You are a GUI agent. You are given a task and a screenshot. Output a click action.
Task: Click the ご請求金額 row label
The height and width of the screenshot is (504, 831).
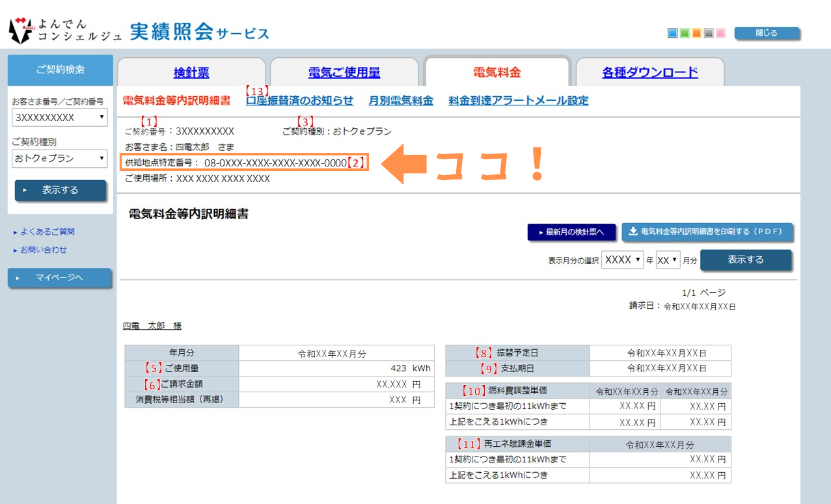point(182,384)
